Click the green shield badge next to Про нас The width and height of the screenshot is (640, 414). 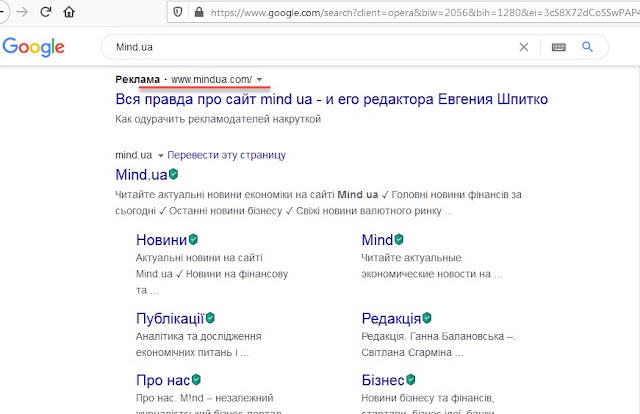(x=196, y=379)
